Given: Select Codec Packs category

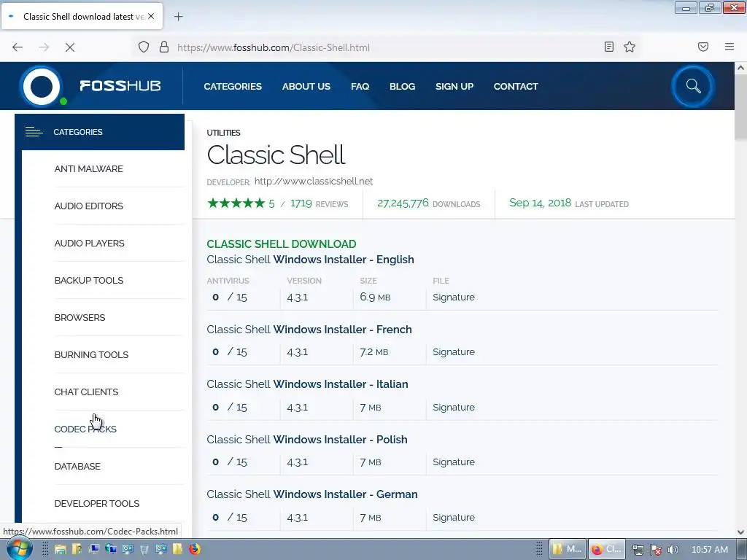Looking at the screenshot, I should pyautogui.click(x=85, y=429).
